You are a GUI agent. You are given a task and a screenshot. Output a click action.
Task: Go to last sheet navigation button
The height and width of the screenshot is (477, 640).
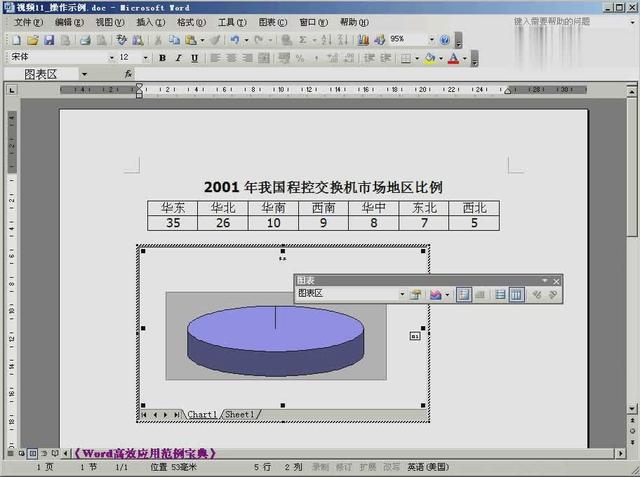point(176,415)
